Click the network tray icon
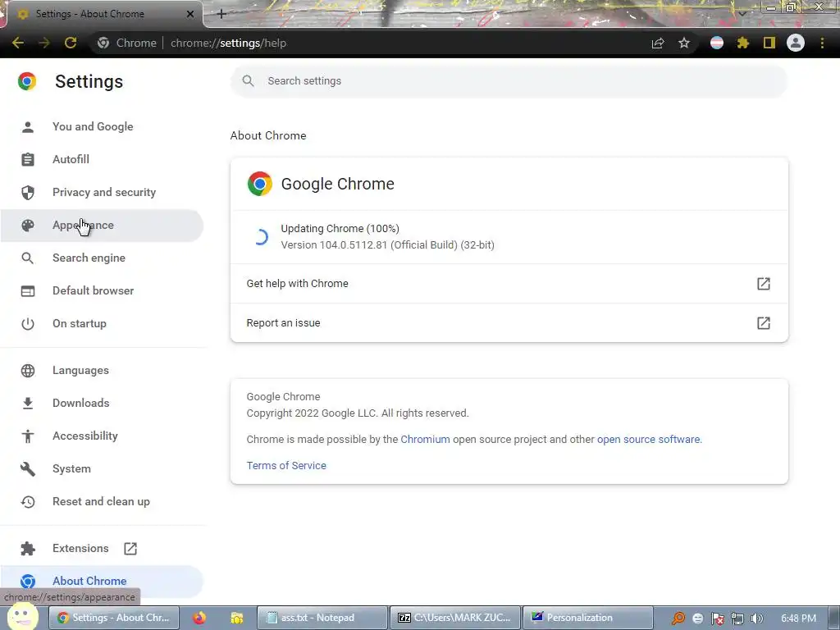Viewport: 840px width, 630px height. pyautogui.click(x=737, y=619)
